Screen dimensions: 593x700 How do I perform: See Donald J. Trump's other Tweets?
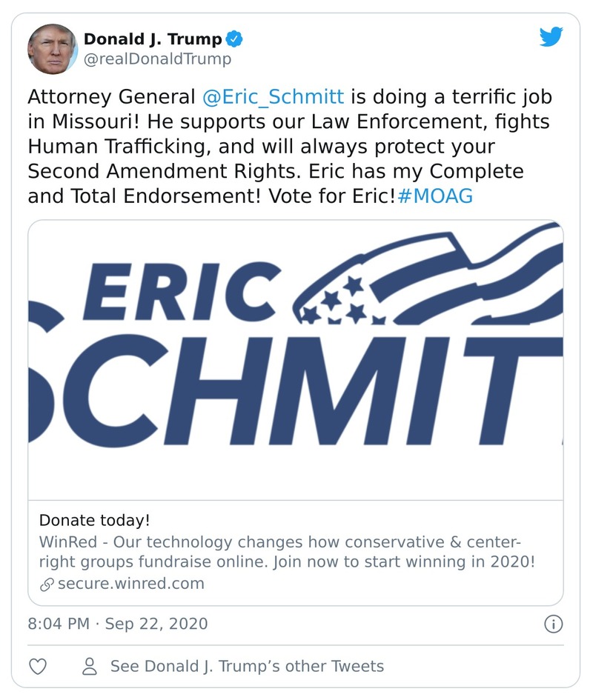click(x=247, y=666)
